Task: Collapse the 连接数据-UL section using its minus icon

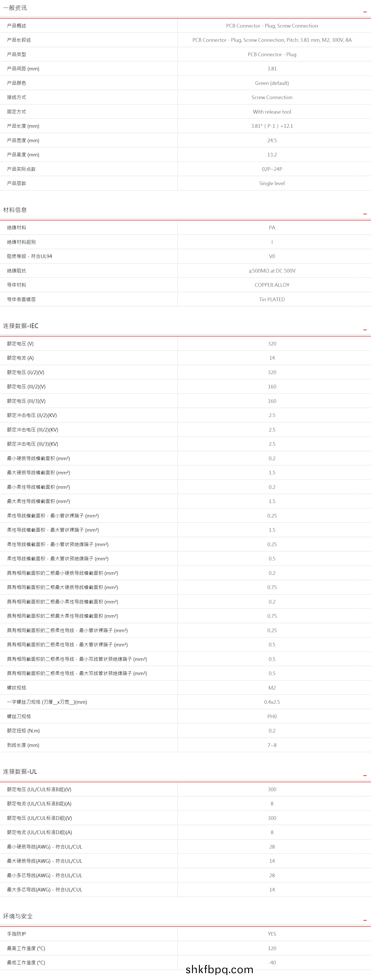Action: [x=365, y=775]
